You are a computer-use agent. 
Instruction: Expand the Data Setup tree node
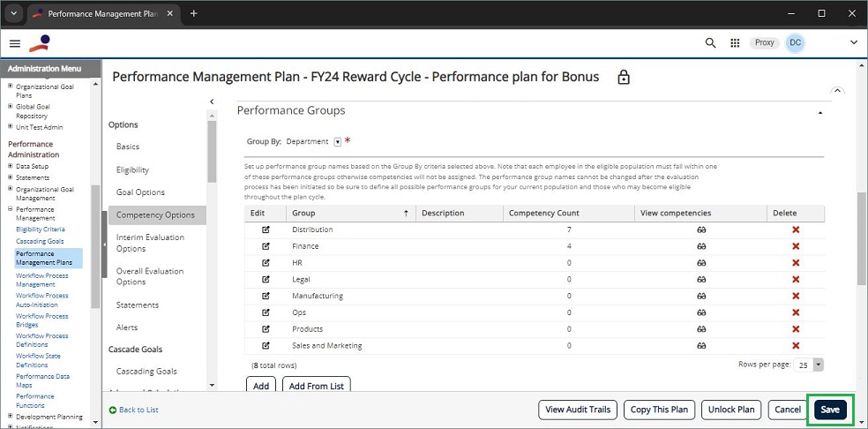point(11,166)
